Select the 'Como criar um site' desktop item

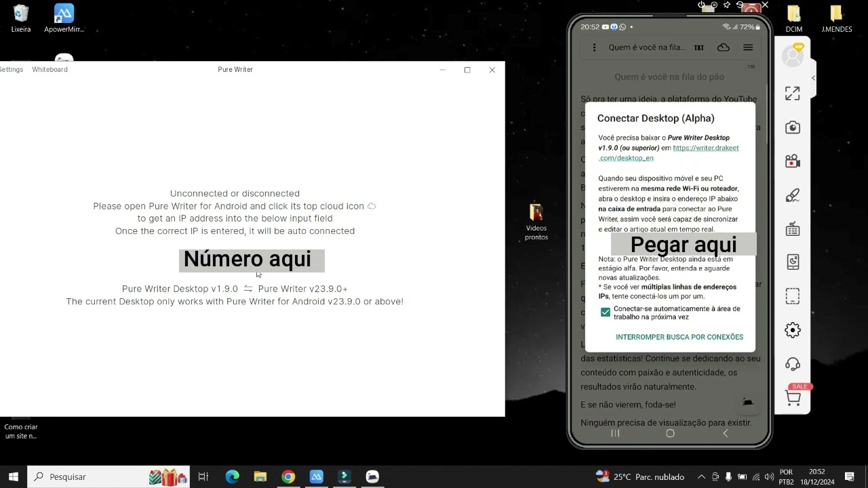[21, 428]
